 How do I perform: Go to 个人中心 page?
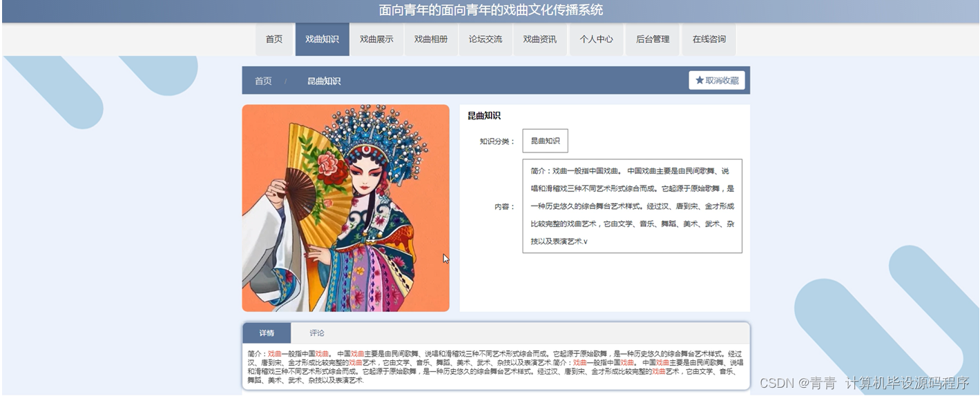[x=596, y=39]
